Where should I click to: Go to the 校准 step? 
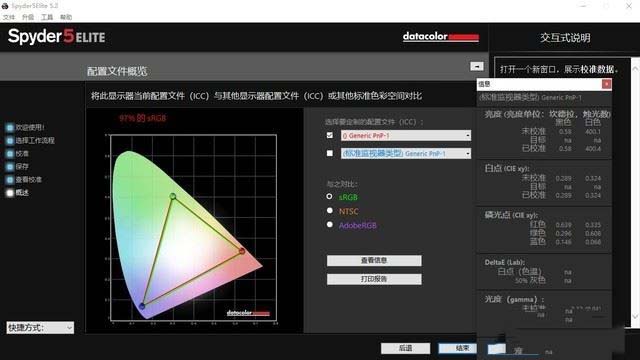tap(22, 153)
